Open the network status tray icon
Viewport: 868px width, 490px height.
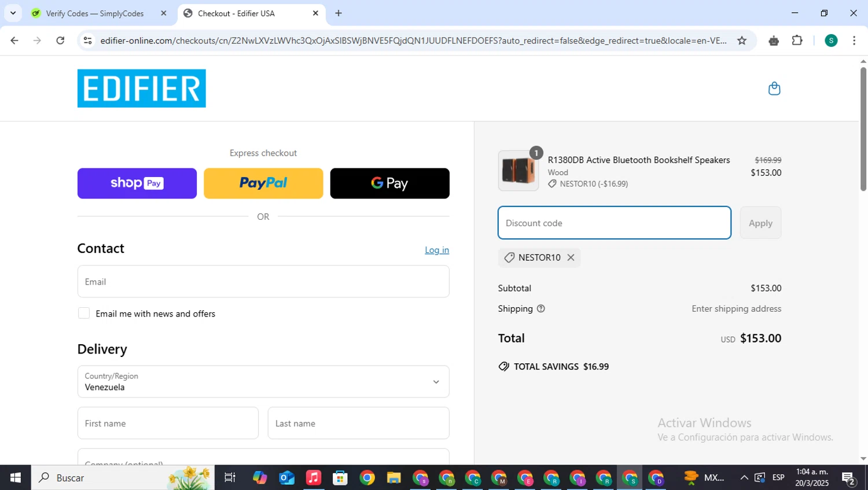pyautogui.click(x=760, y=478)
